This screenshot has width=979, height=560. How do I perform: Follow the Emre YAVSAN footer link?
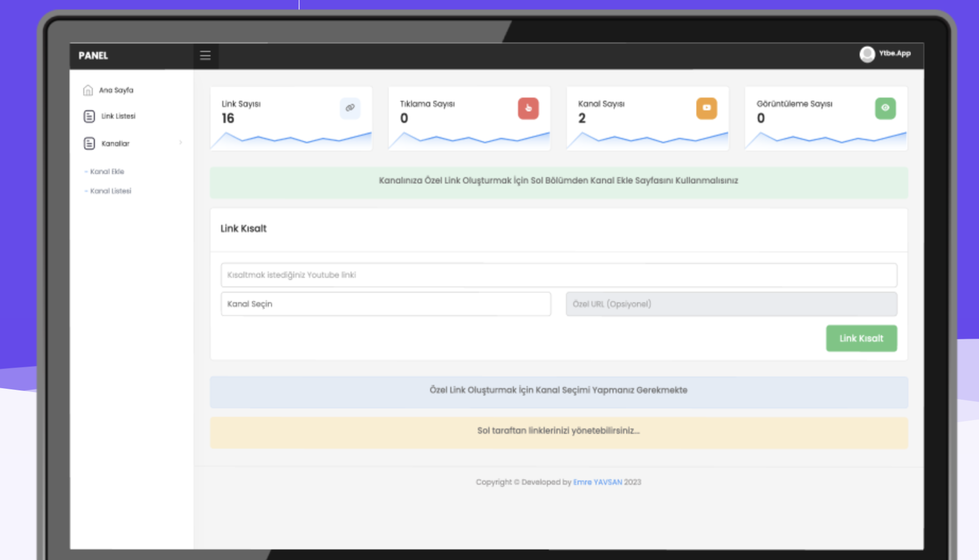(x=597, y=482)
